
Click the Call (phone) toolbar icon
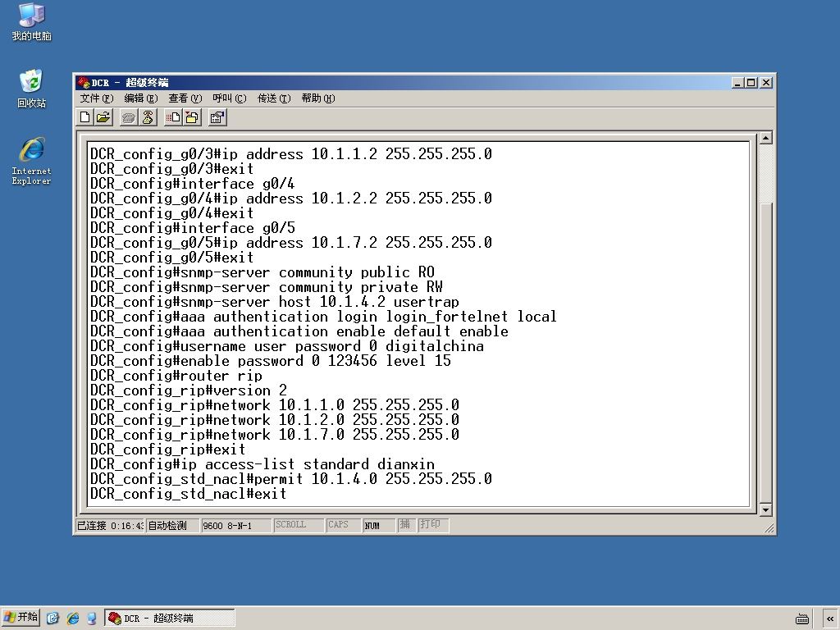(129, 117)
